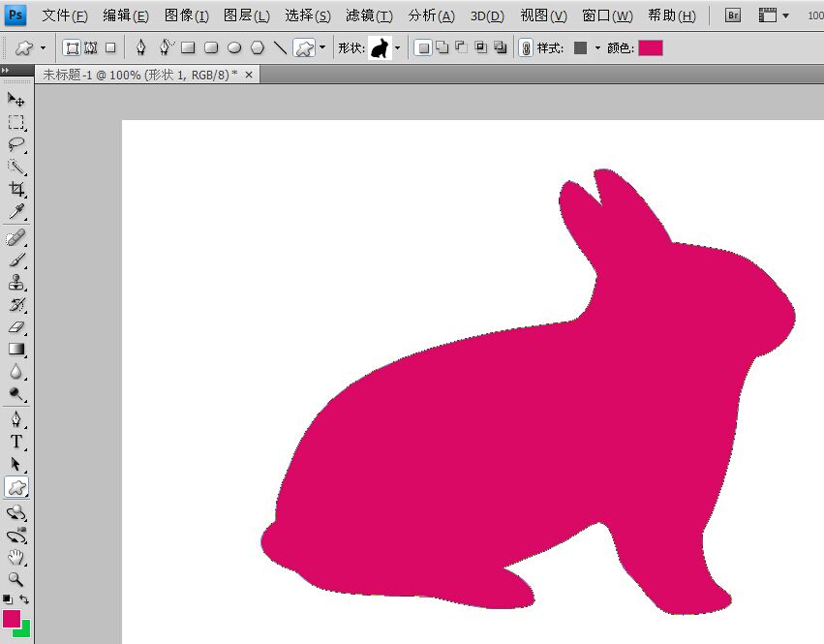Viewport: 824px width, 644px height.
Task: Select the Crop tool
Action: [16, 190]
